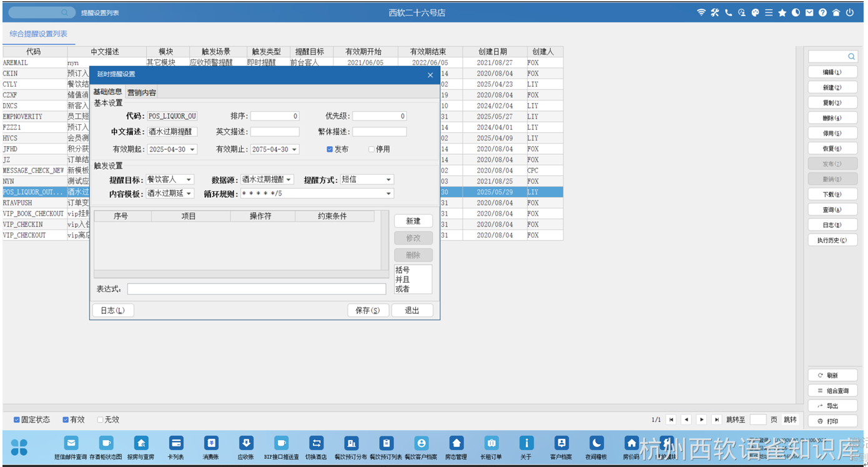Go to the next page using the arrow button

[702, 420]
